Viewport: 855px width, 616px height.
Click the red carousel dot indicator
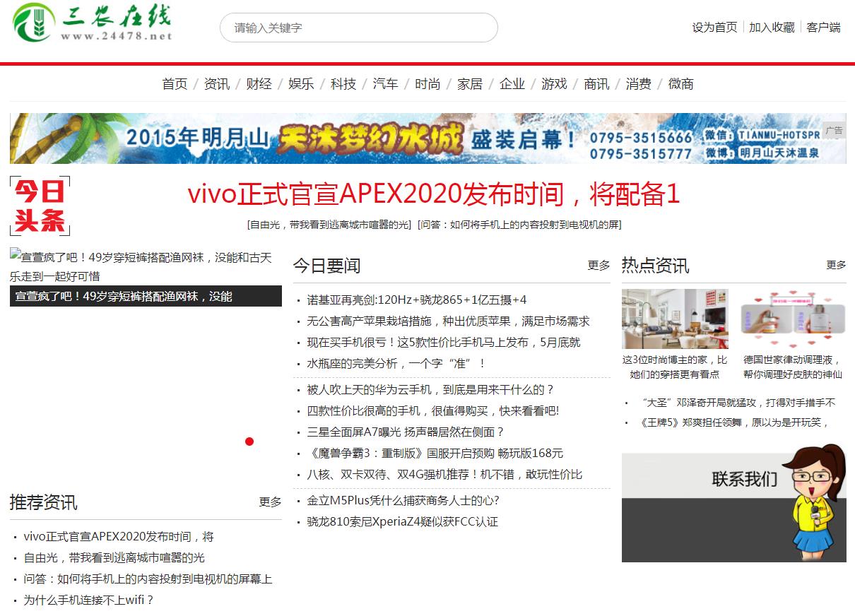[x=249, y=442]
